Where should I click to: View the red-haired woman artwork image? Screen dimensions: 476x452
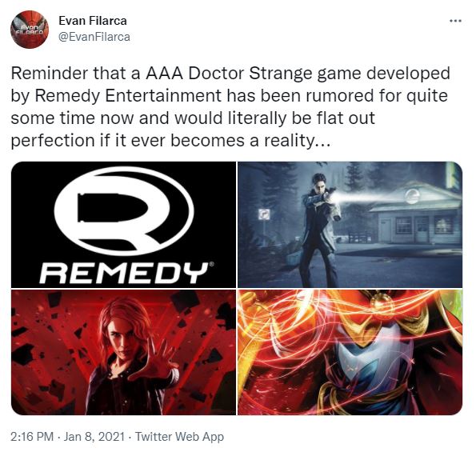click(123, 352)
